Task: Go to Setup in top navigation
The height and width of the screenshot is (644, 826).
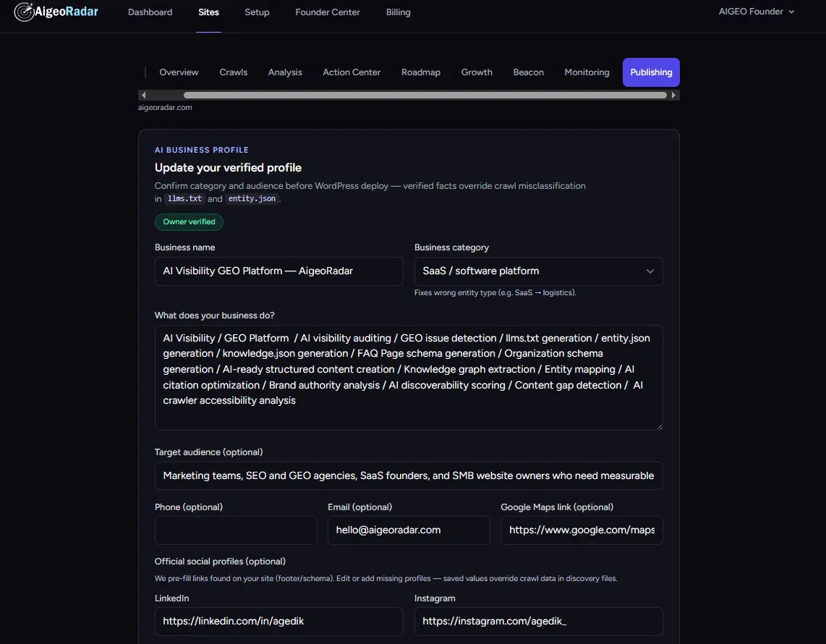Action: point(257,12)
